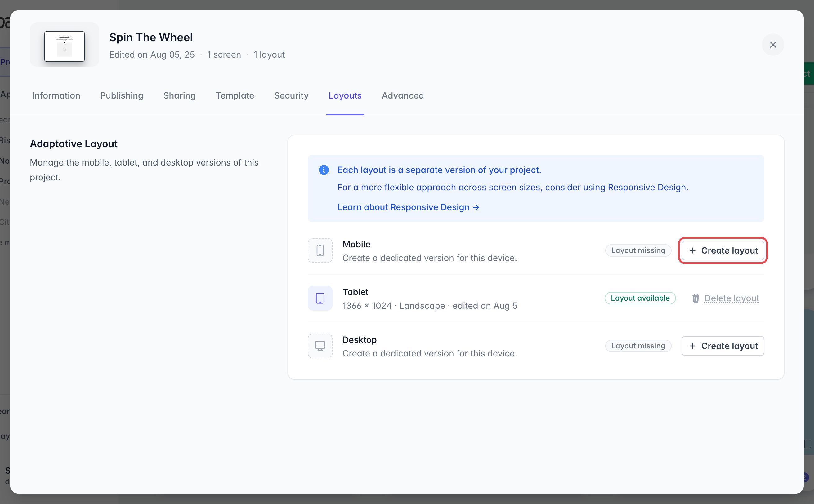Image resolution: width=814 pixels, height=504 pixels.
Task: Follow the Learn about Responsive Design link
Action: click(x=408, y=207)
